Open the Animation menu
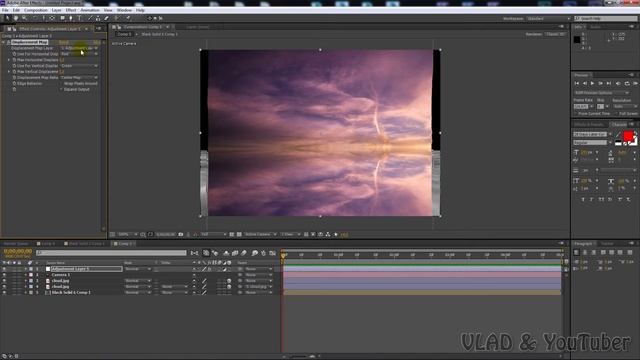This screenshot has height=360, width=640. [90, 10]
